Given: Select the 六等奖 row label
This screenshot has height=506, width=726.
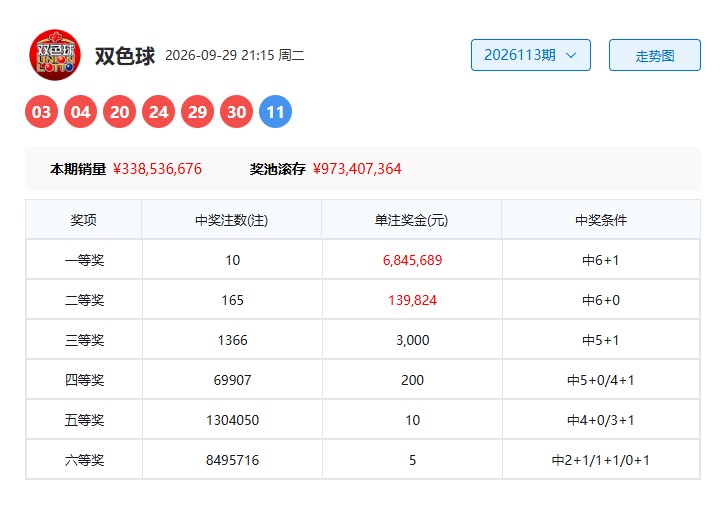Looking at the screenshot, I should [84, 460].
